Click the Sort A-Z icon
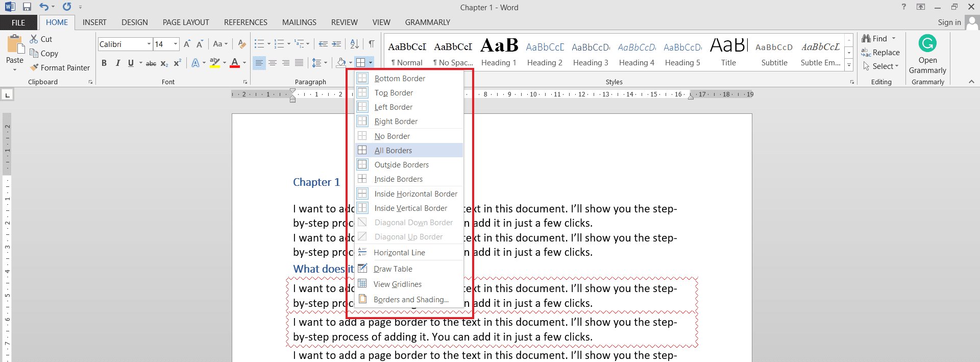 point(354,44)
